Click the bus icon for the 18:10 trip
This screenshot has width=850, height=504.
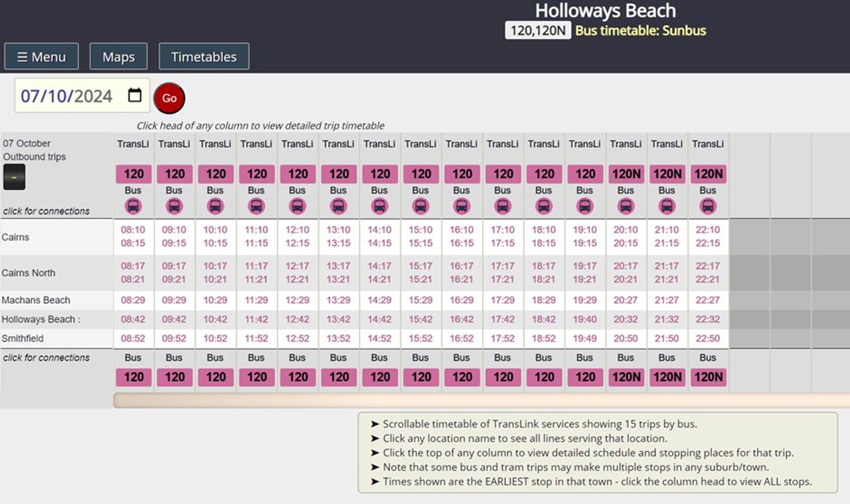(544, 206)
